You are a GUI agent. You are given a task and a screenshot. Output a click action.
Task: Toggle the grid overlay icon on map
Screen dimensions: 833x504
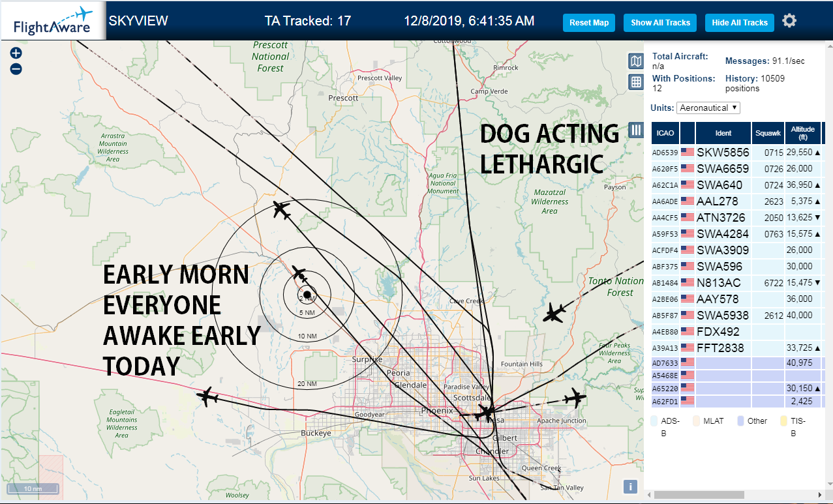click(x=635, y=82)
